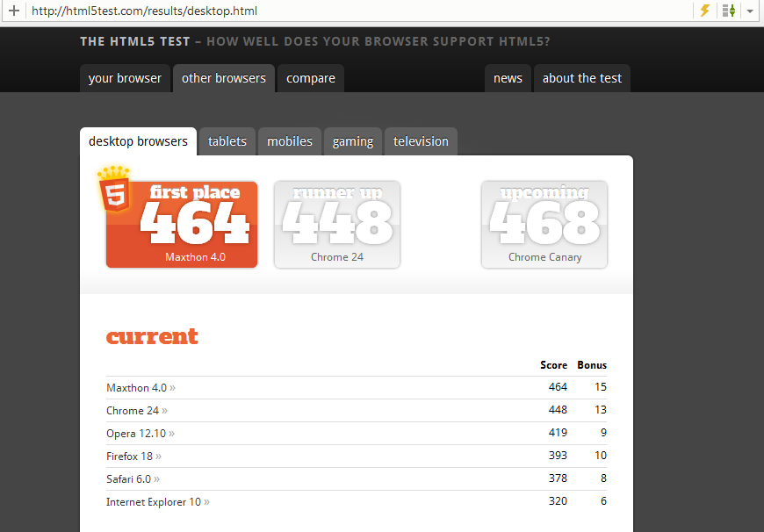Click the first place Maxthon 4.0 badge
This screenshot has height=532, width=764.
(182, 225)
